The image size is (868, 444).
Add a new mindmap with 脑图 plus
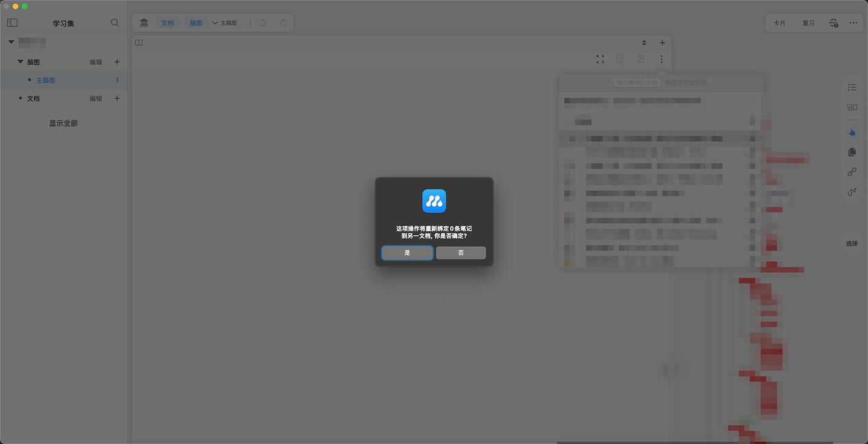pos(117,62)
